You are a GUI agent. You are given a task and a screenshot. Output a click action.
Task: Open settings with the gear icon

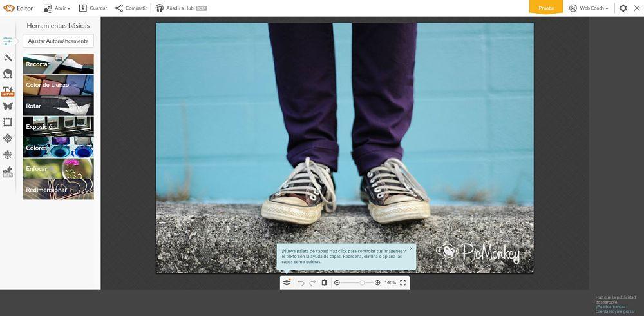coord(623,8)
